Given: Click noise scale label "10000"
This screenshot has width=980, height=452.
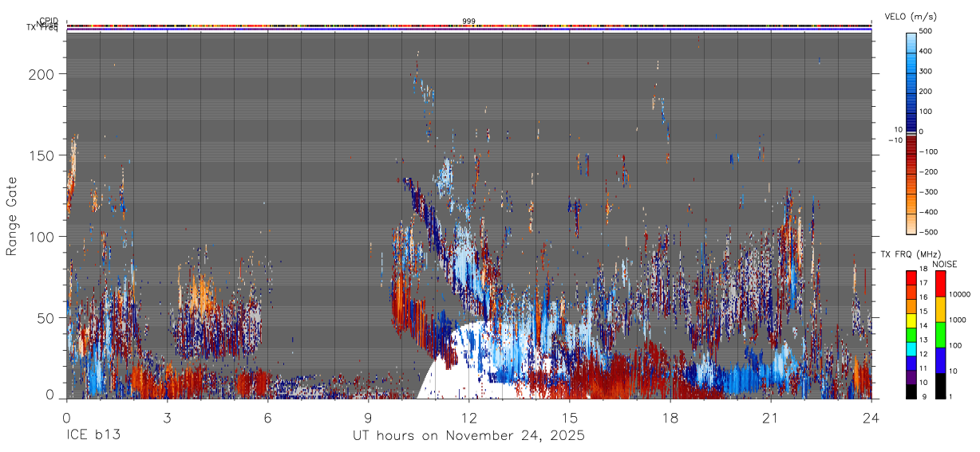Looking at the screenshot, I should 958,294.
